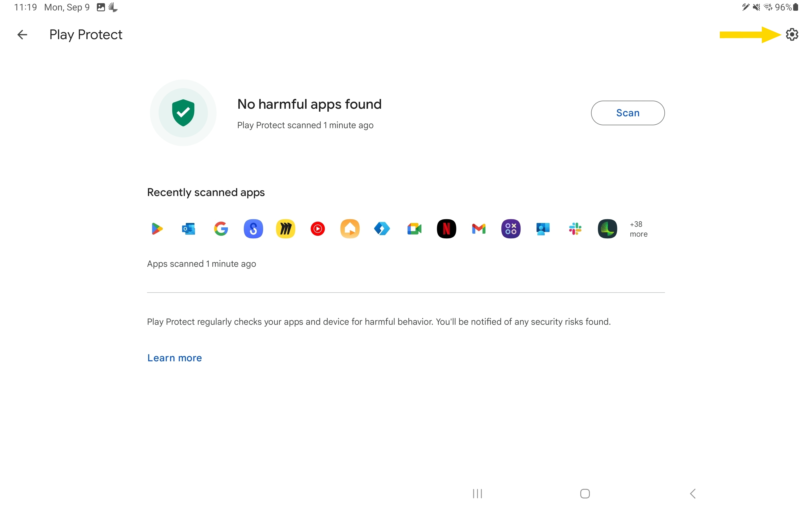Screen dimensions: 812x508
Task: Tap the Google app icon
Action: [221, 229]
